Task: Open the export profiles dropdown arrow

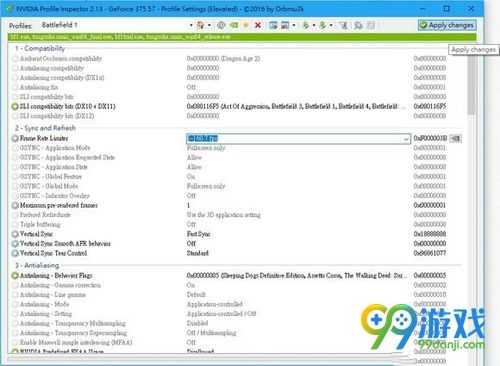Action: (x=314, y=25)
